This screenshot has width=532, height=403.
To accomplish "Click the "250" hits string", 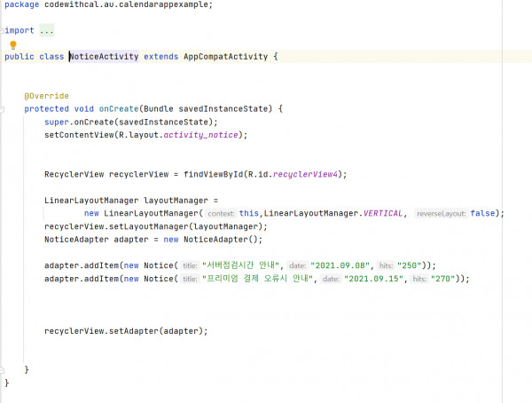I will coord(409,265).
